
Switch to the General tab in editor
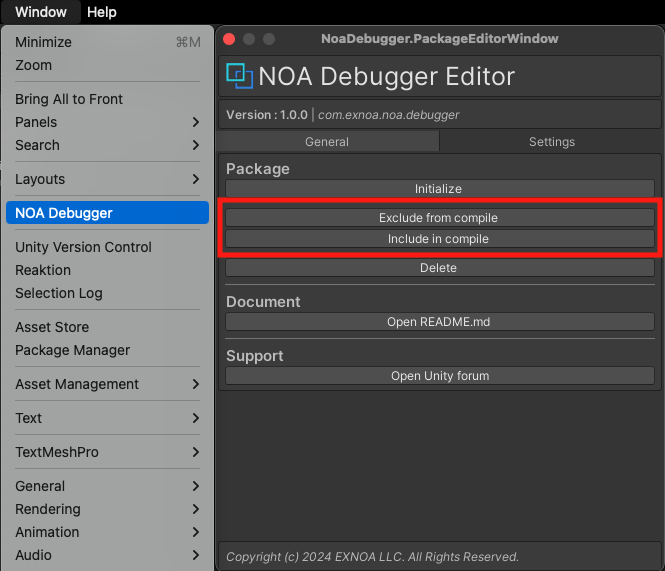click(327, 141)
